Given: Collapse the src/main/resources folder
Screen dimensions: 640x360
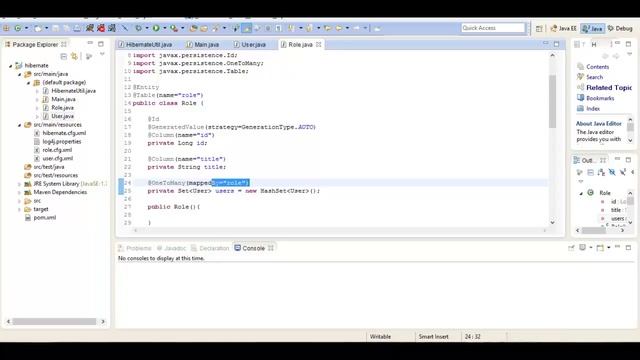Looking at the screenshot, I should point(20,125).
